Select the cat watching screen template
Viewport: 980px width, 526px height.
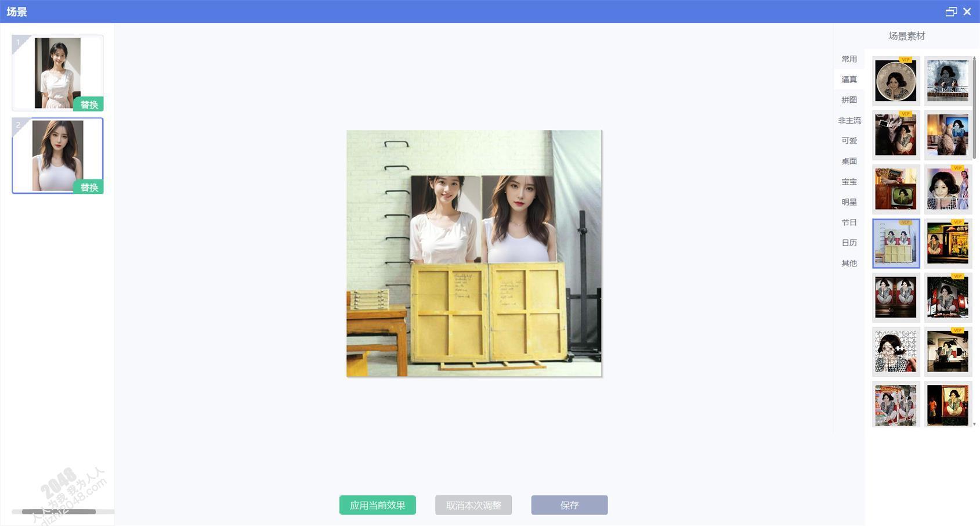coord(948,135)
